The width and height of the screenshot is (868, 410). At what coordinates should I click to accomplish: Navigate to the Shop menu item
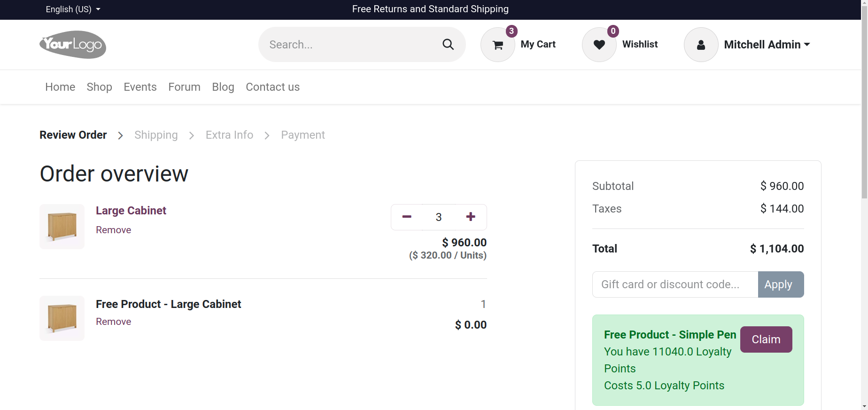(x=99, y=87)
